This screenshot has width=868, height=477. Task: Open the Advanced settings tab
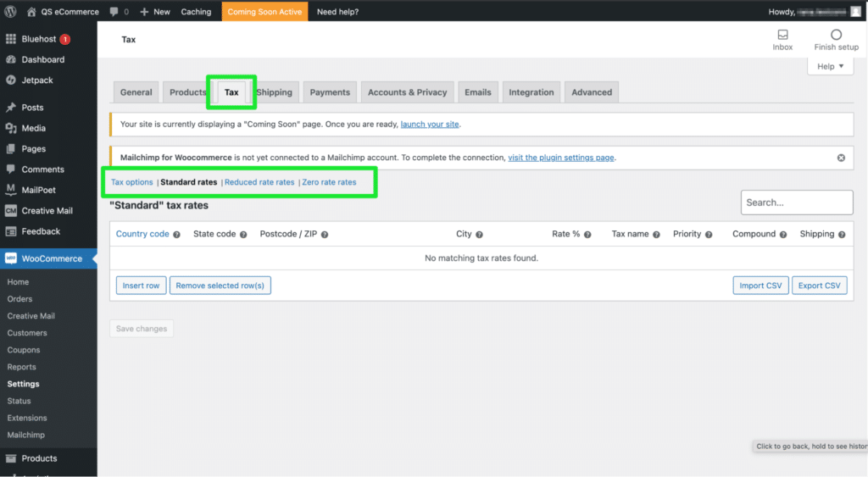(592, 92)
